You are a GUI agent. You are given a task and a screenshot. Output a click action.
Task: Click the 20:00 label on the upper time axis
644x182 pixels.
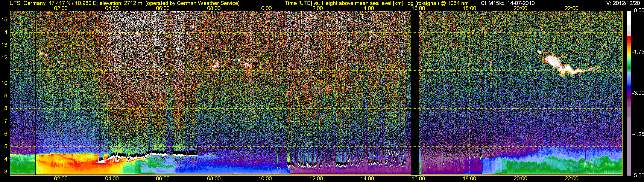click(x=521, y=8)
